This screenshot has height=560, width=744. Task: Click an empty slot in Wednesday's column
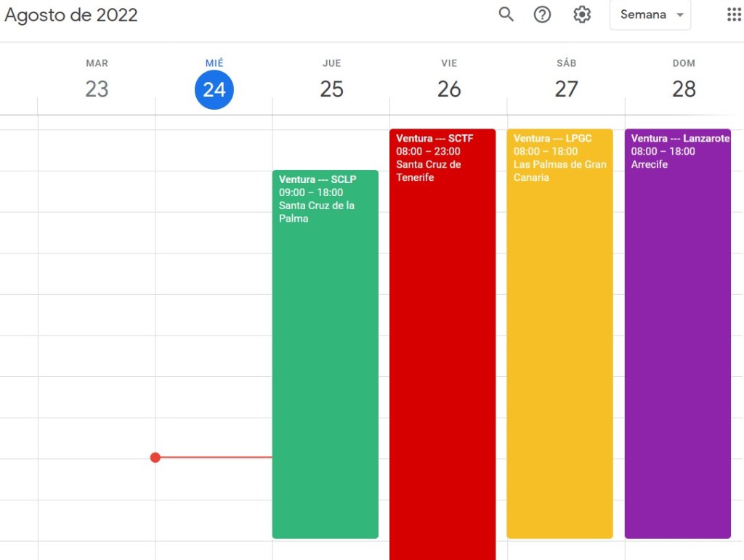coord(214,291)
